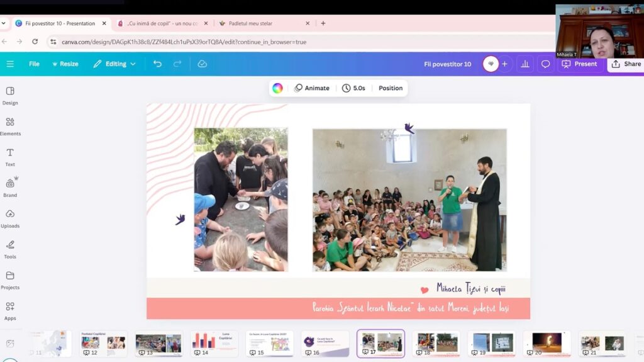The width and height of the screenshot is (644, 362).
Task: Open the Apps panel
Action: (10, 312)
